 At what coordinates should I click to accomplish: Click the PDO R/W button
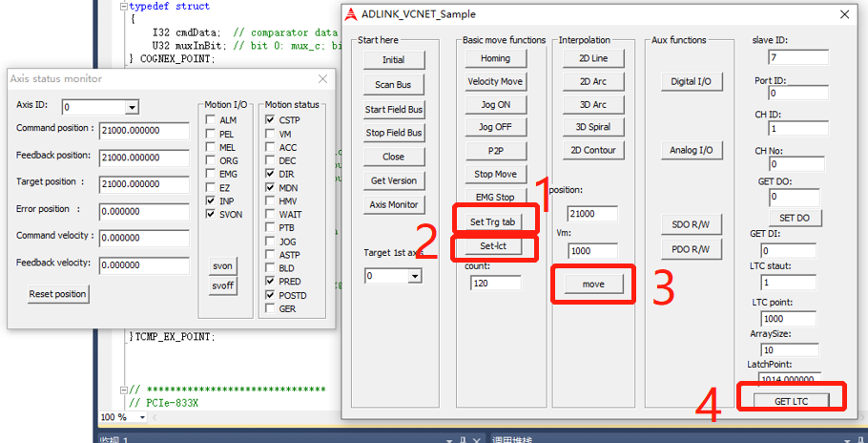pos(692,250)
